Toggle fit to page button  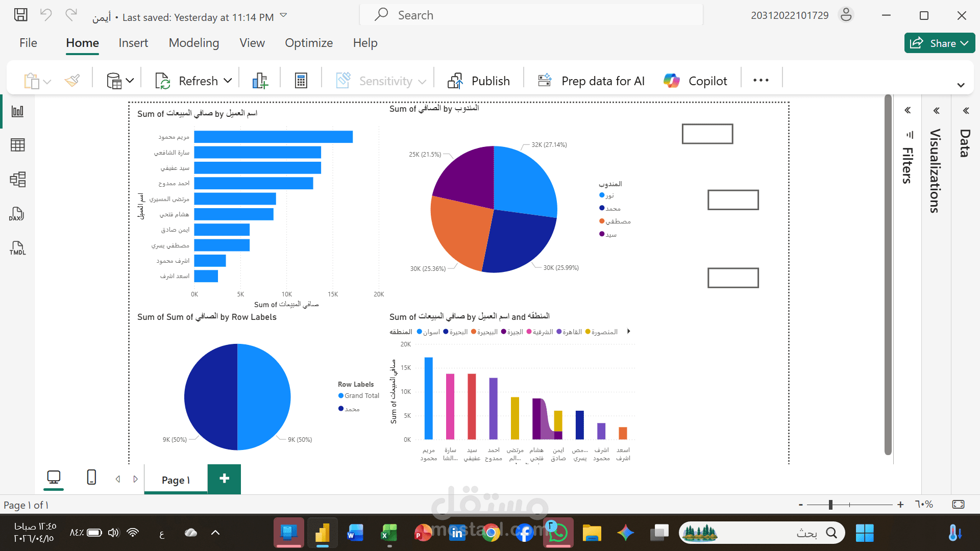click(x=958, y=505)
